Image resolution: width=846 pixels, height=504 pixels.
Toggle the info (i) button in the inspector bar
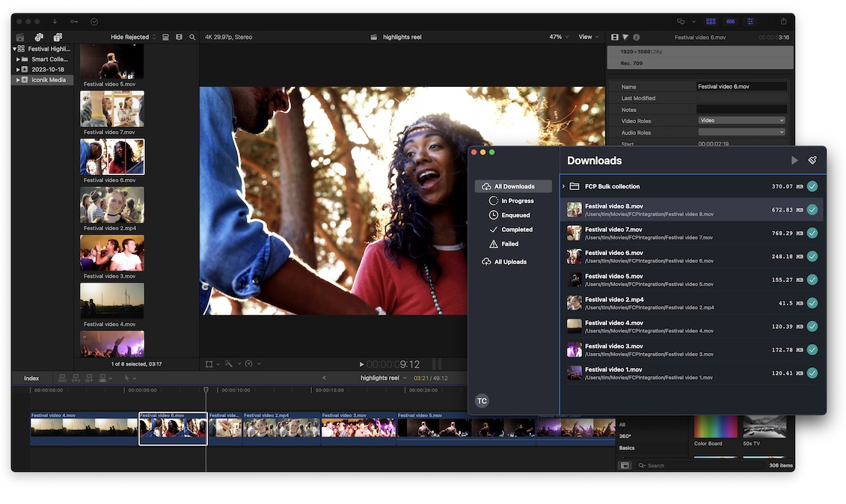(636, 37)
